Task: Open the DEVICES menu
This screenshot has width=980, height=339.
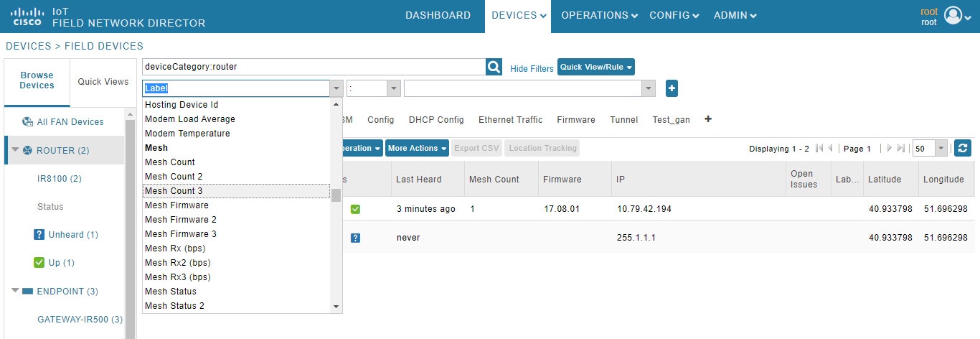Action: coord(518,16)
